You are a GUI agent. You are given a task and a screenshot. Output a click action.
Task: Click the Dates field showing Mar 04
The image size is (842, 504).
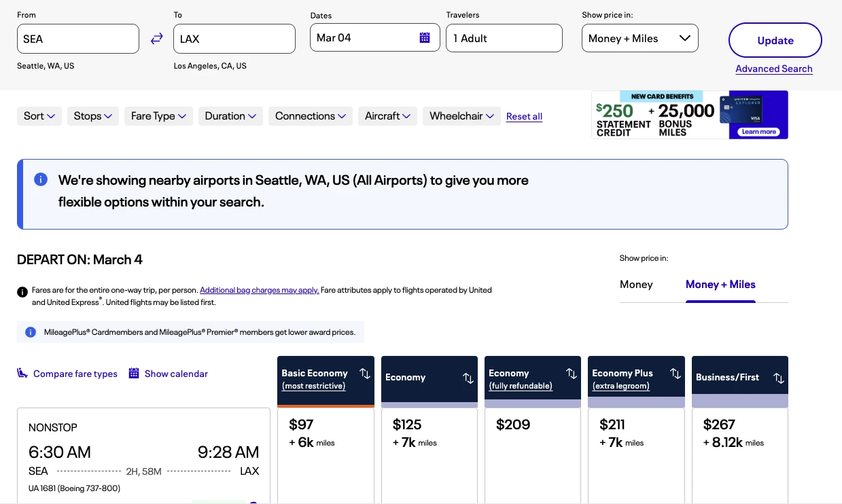[x=374, y=38]
